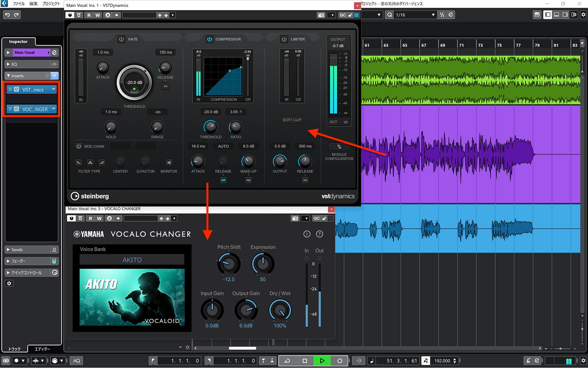Click the play button in the transport bar
Image resolution: width=588 pixels, height=368 pixels.
click(322, 361)
